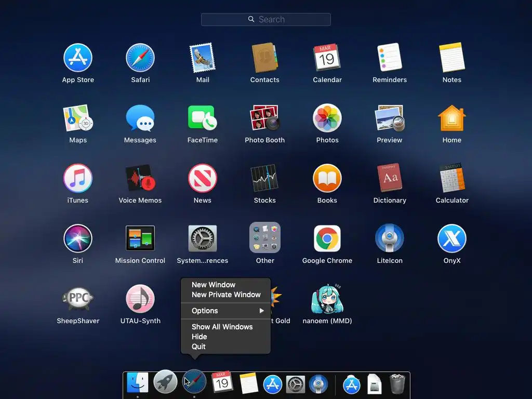Image resolution: width=532 pixels, height=399 pixels.
Task: Launch the Books app
Action: click(x=327, y=178)
